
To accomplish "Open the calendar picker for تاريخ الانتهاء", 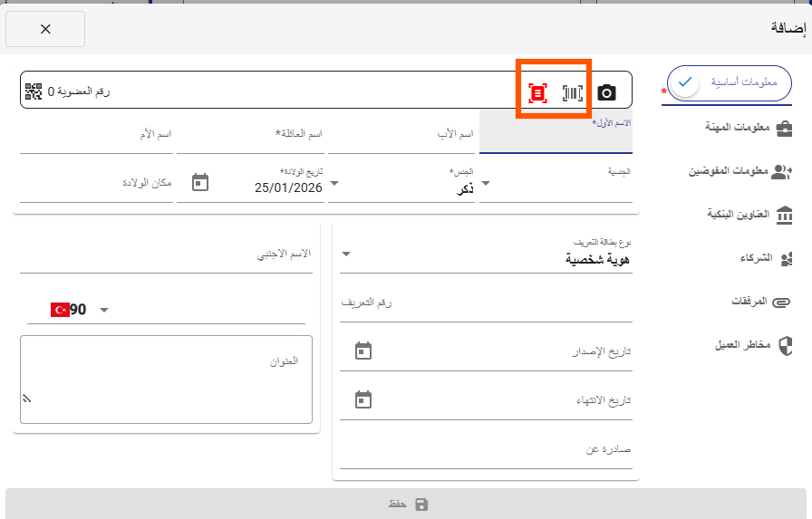I will (x=362, y=399).
